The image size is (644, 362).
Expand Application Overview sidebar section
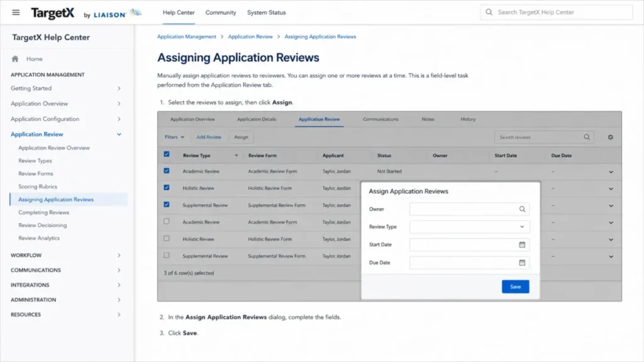119,104
